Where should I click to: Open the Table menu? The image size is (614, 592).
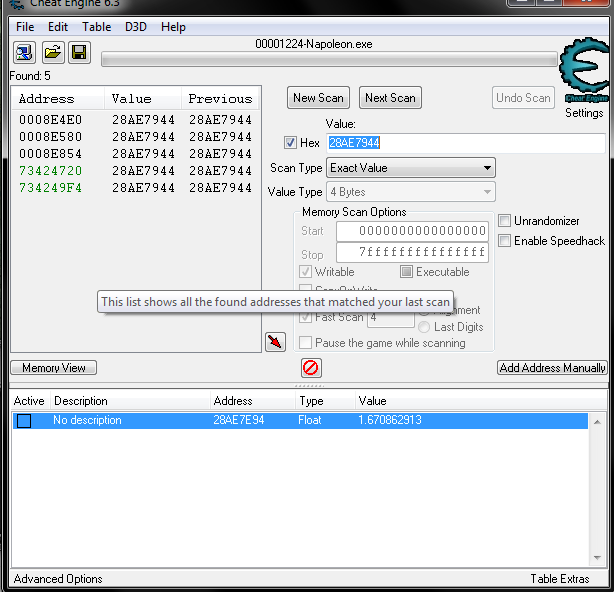click(97, 27)
